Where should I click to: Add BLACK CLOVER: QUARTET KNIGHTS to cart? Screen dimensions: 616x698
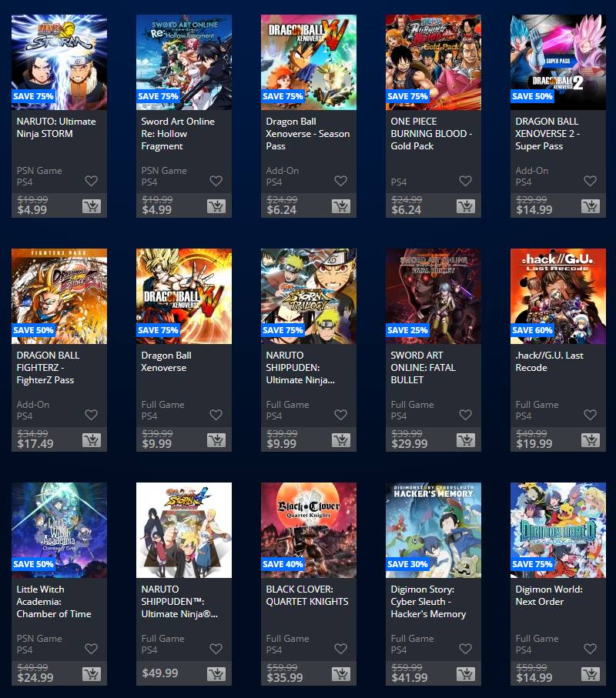coord(341,674)
